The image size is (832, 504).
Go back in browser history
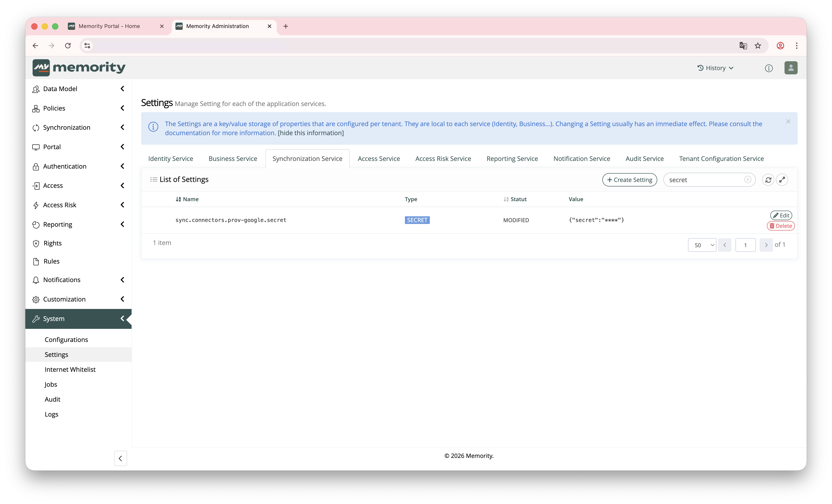point(35,46)
